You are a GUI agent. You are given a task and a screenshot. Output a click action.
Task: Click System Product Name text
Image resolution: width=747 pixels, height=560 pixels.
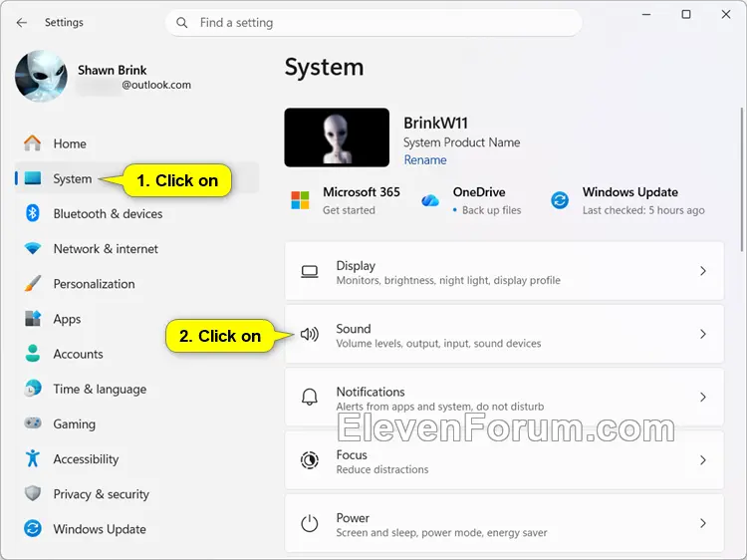(461, 142)
